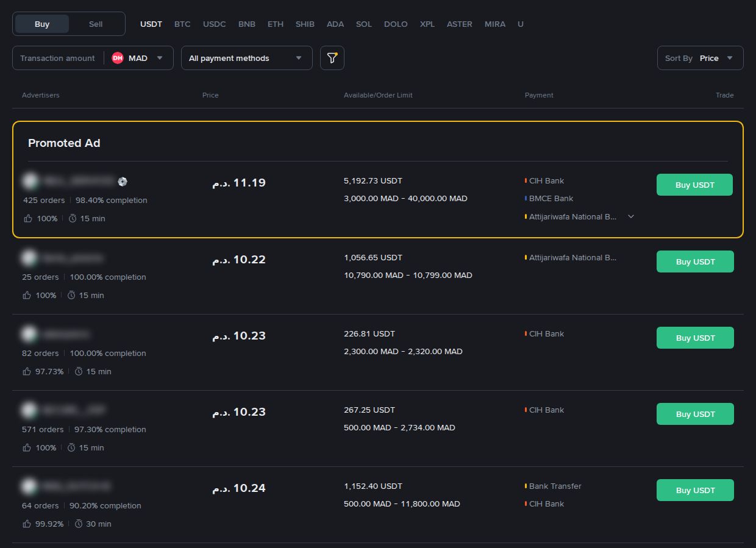Click verified badge next to promoted advertiser
756x548 pixels.
(123, 181)
